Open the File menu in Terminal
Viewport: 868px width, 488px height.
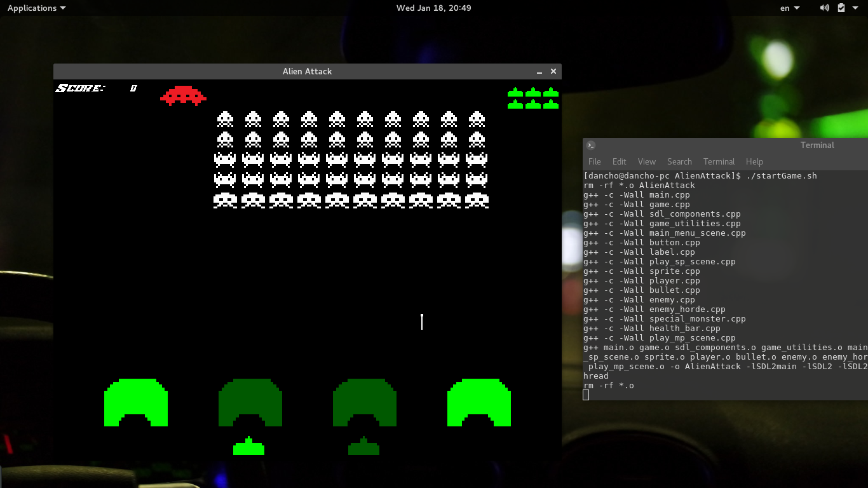(595, 161)
